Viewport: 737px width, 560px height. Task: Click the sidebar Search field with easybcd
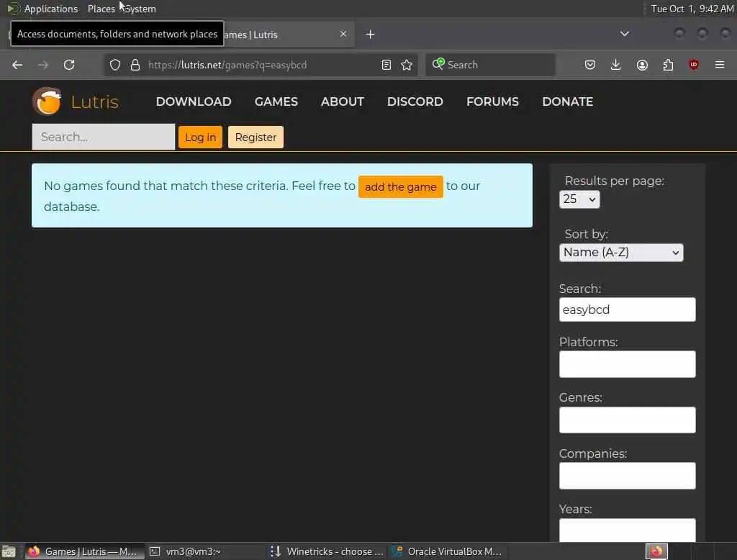(x=627, y=310)
